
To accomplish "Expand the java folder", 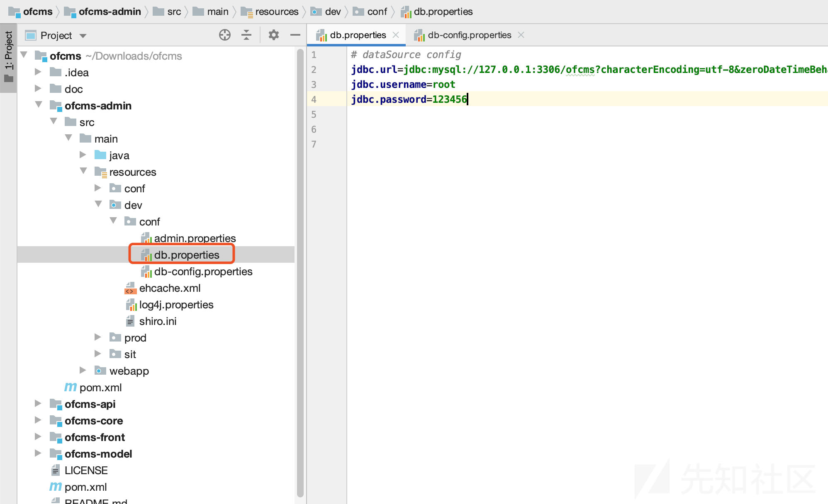I will (83, 155).
